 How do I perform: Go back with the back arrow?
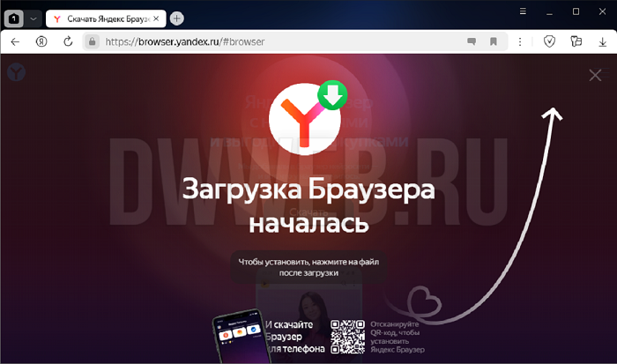click(15, 41)
